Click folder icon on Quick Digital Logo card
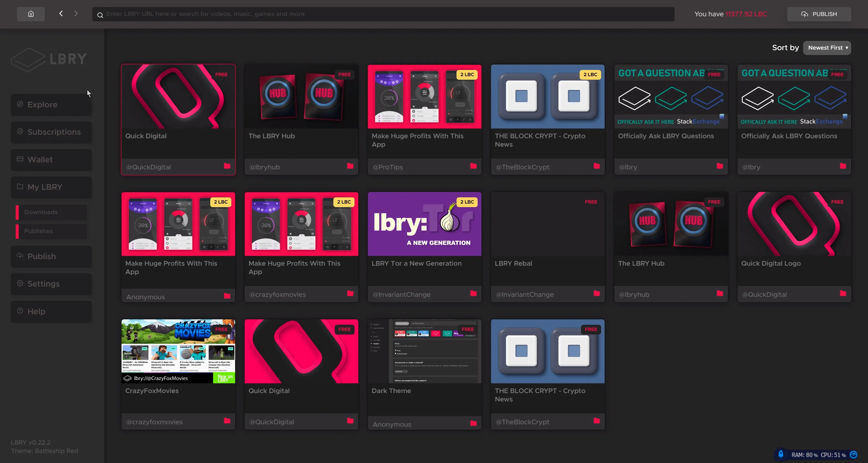Screen dimensions: 868x463 (x=843, y=293)
